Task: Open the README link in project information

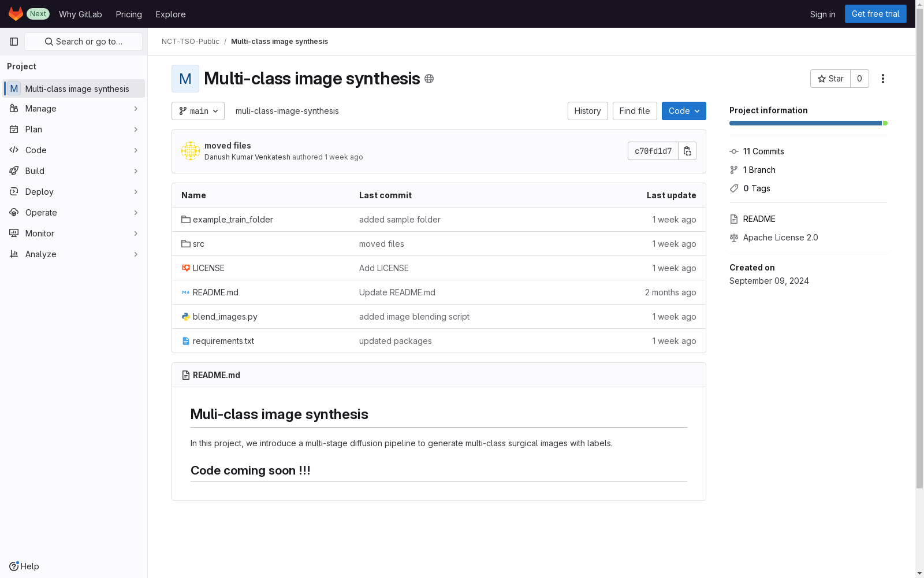Action: (x=759, y=219)
